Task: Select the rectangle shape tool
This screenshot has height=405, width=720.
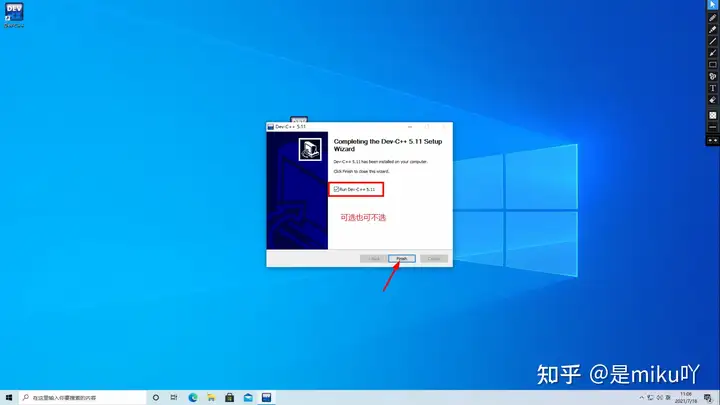Action: tap(712, 65)
